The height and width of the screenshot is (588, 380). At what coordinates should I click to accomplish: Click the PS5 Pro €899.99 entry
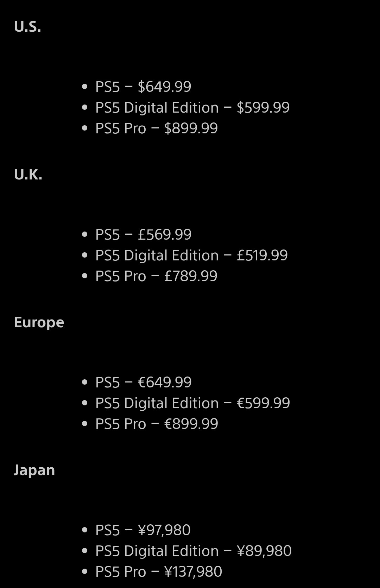pos(157,424)
